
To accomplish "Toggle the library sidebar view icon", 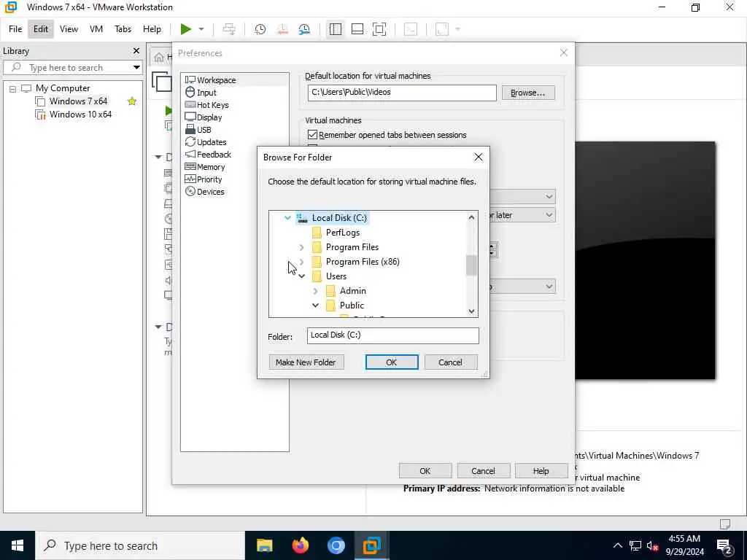I will 336,29.
